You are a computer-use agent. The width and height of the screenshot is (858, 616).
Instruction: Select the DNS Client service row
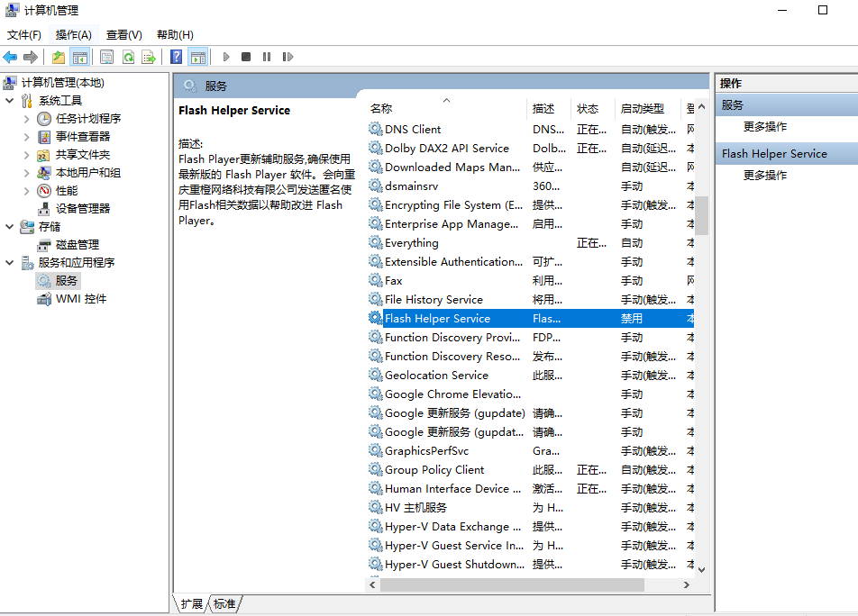pos(530,130)
